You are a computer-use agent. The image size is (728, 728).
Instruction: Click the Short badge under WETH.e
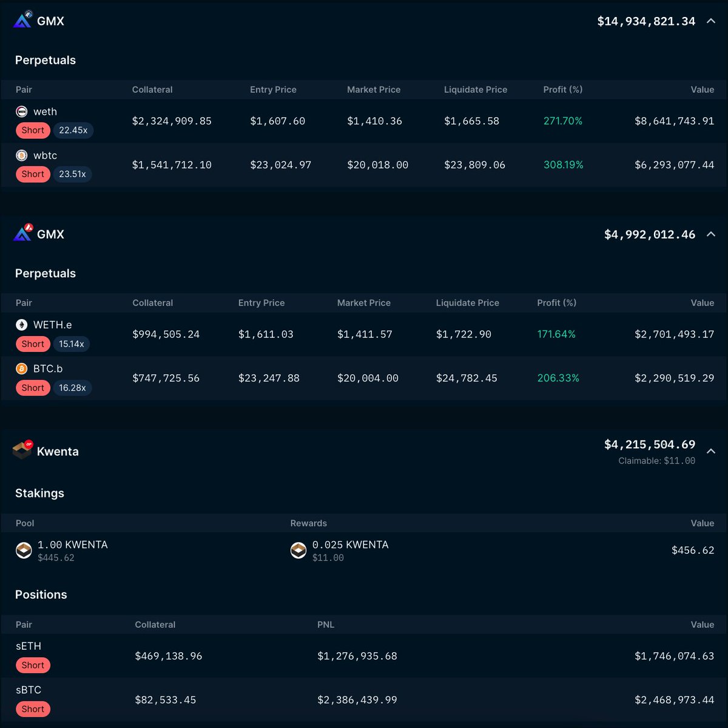click(x=33, y=343)
